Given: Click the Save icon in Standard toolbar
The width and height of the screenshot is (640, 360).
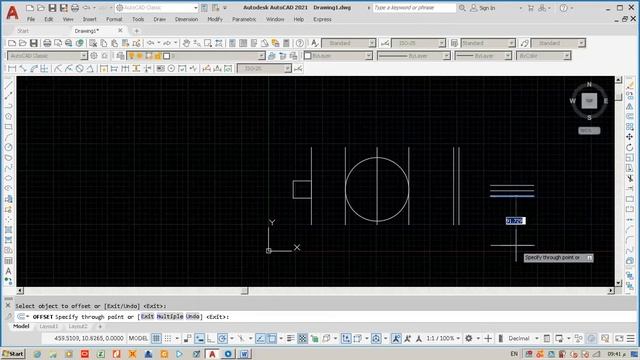Looking at the screenshot, I should click(34, 43).
